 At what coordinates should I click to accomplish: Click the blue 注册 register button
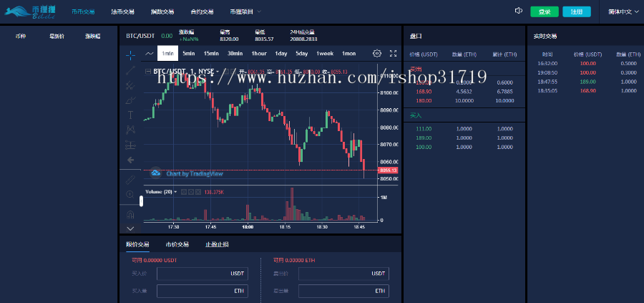pos(577,12)
